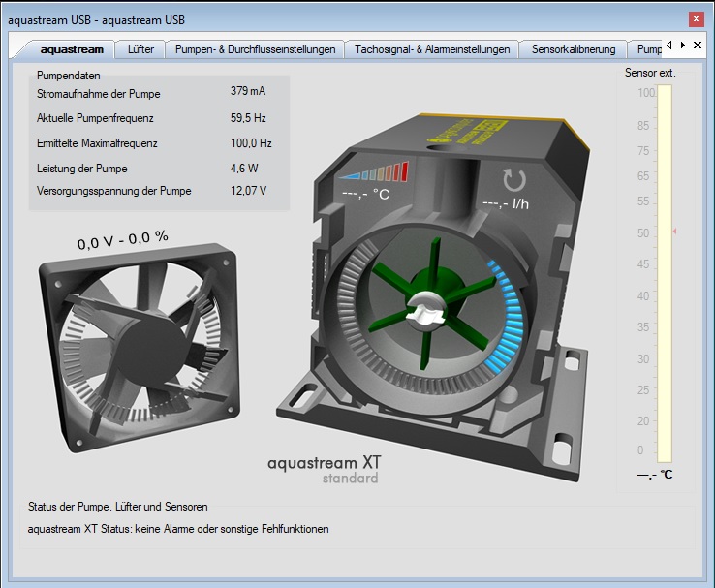Click the 0 mark on the sensor scale
The image size is (715, 588).
(x=640, y=449)
